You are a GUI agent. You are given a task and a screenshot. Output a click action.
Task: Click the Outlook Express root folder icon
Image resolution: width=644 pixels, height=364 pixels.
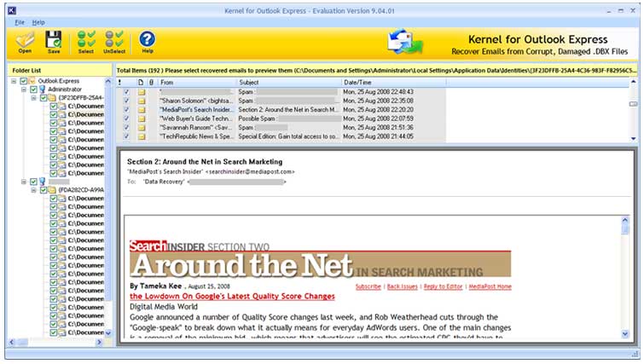32,81
